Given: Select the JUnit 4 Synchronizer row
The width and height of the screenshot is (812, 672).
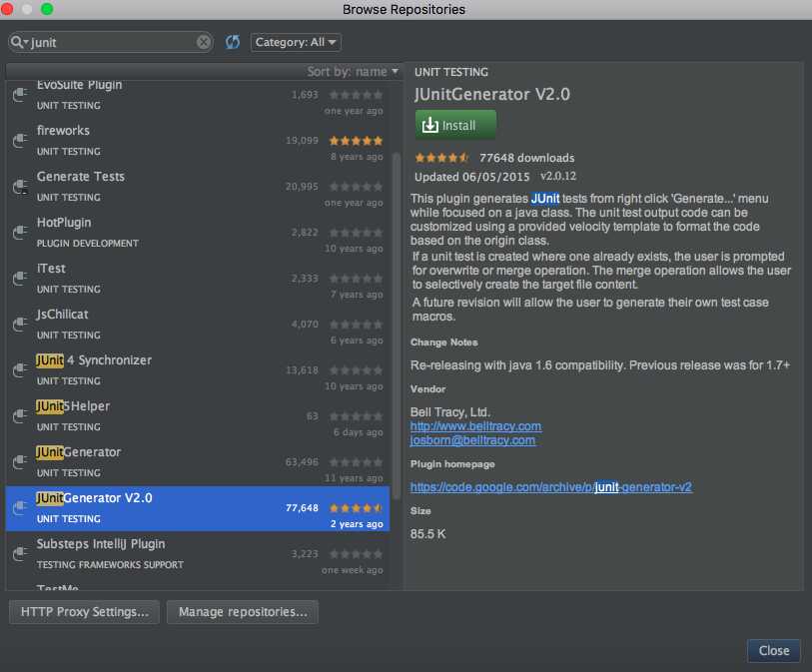Looking at the screenshot, I should [x=198, y=370].
